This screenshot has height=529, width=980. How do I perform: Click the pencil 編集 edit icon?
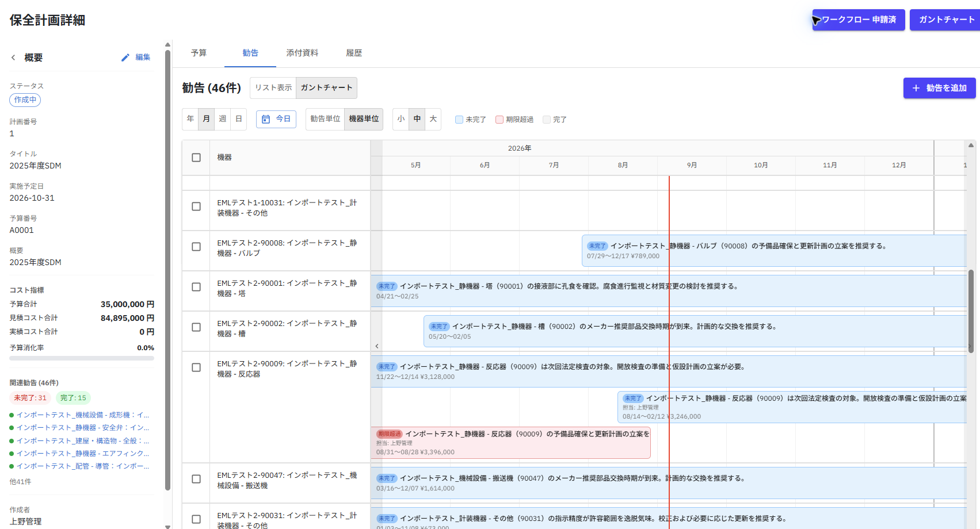125,57
